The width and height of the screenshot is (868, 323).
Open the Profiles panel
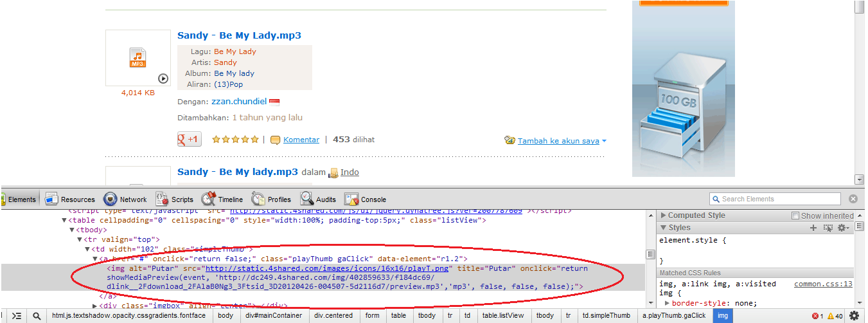click(271, 199)
